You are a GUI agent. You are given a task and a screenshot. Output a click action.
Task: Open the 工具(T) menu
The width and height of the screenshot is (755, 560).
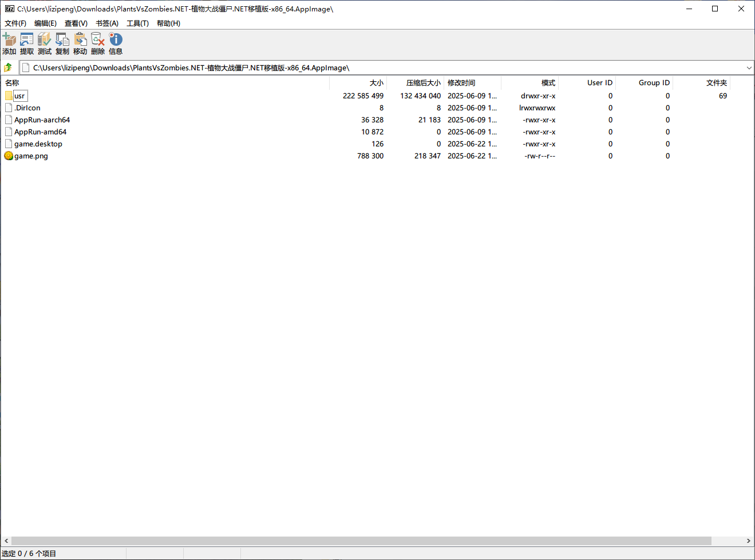coord(137,23)
